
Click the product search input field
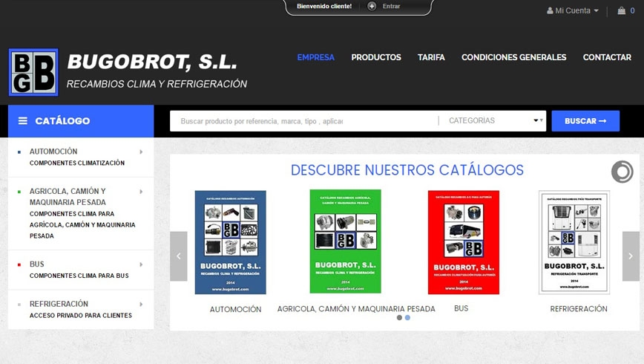tap(304, 121)
